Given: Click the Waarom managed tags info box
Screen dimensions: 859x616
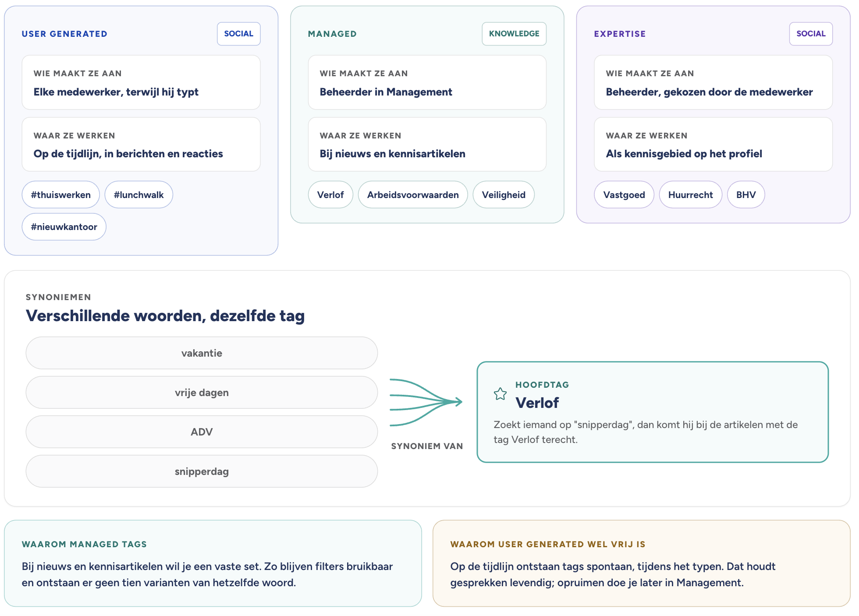Looking at the screenshot, I should 213,563.
